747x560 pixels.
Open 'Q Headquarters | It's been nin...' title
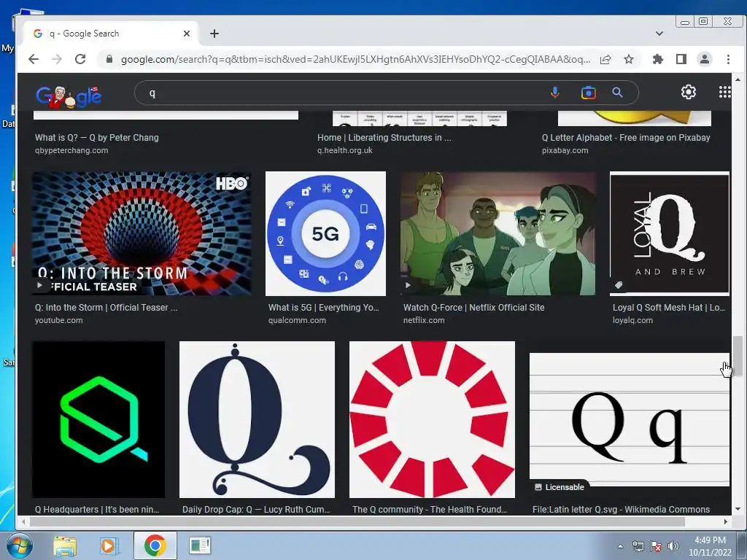[97, 510]
